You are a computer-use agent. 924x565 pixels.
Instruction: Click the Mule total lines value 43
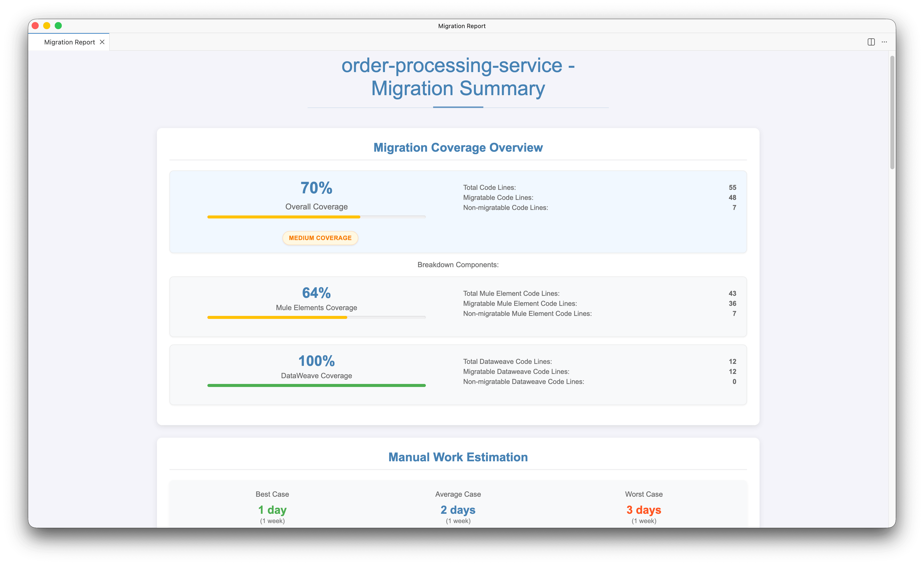pyautogui.click(x=732, y=294)
